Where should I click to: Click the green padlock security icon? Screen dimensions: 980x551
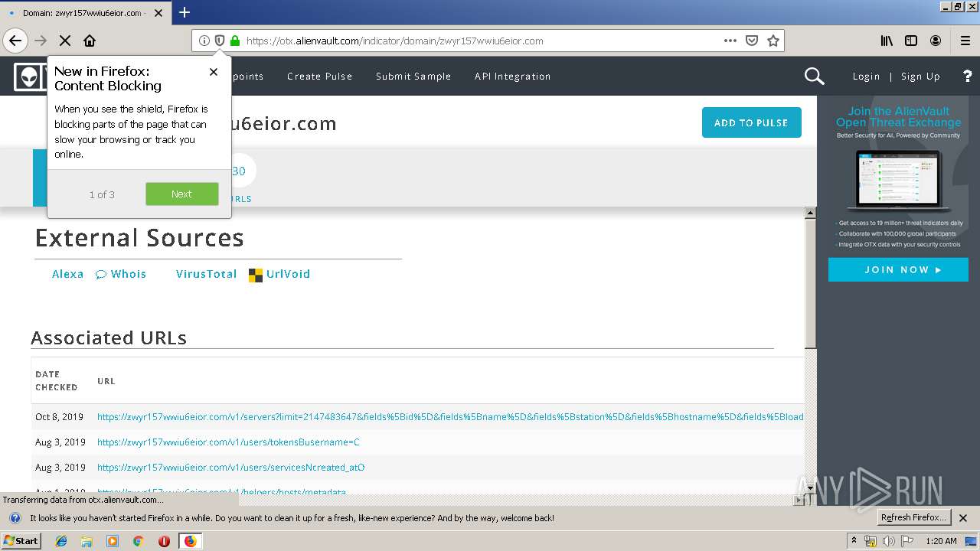pyautogui.click(x=235, y=41)
